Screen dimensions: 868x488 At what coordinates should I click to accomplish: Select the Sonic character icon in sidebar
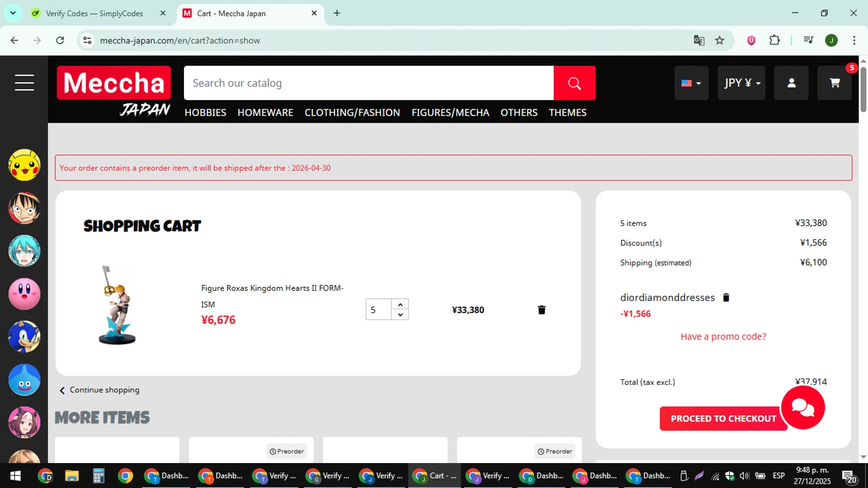[24, 337]
